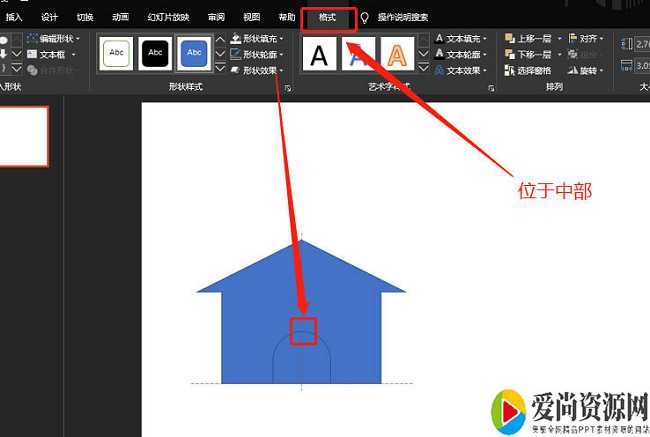This screenshot has height=437, width=650.
Task: Select the slide thumbnail in left panel
Action: click(x=22, y=137)
